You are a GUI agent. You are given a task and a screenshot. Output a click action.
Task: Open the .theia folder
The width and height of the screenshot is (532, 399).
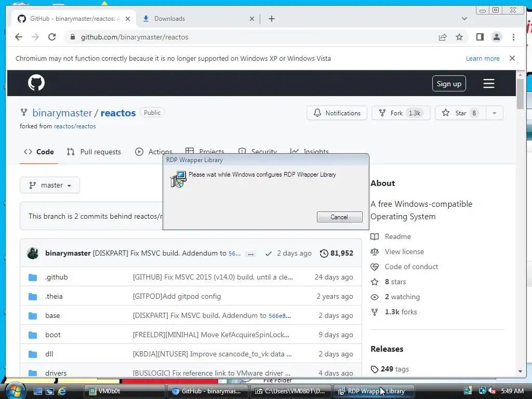tap(54, 296)
